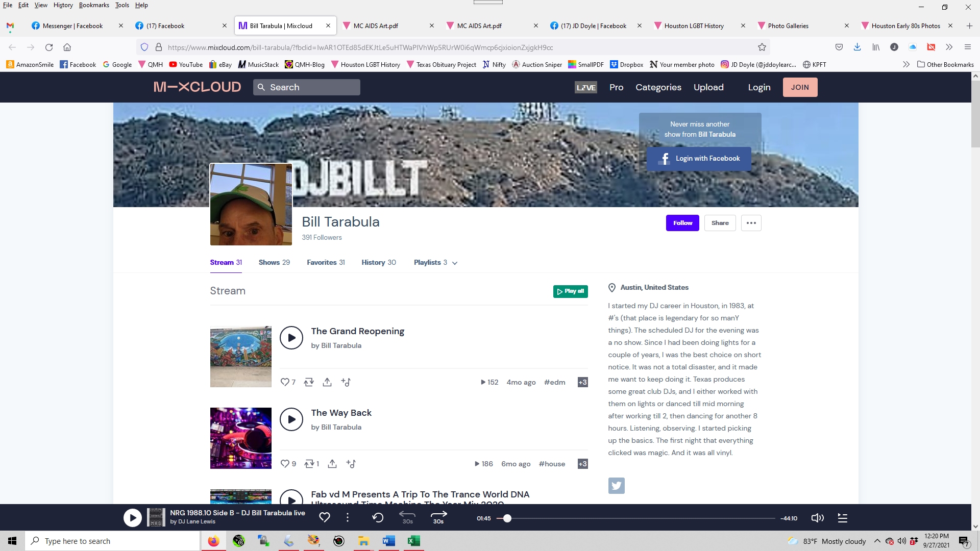Skip forward 30 seconds in player

438,517
